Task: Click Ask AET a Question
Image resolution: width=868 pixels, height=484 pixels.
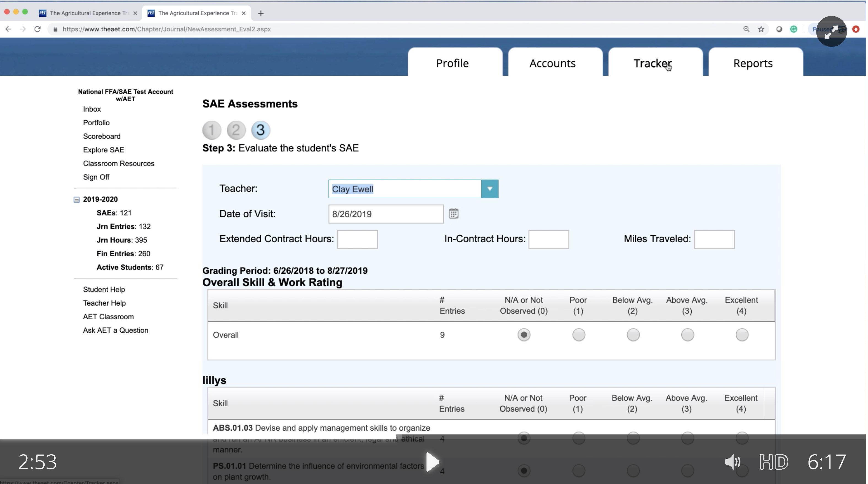Action: click(115, 330)
